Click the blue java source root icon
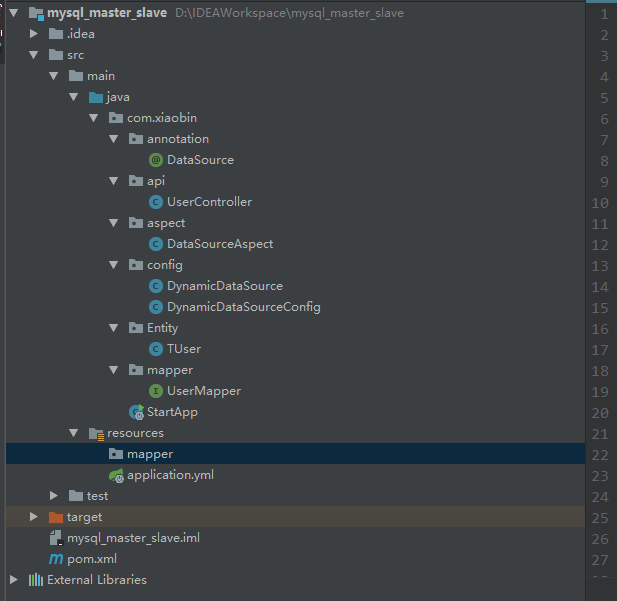 click(x=96, y=97)
